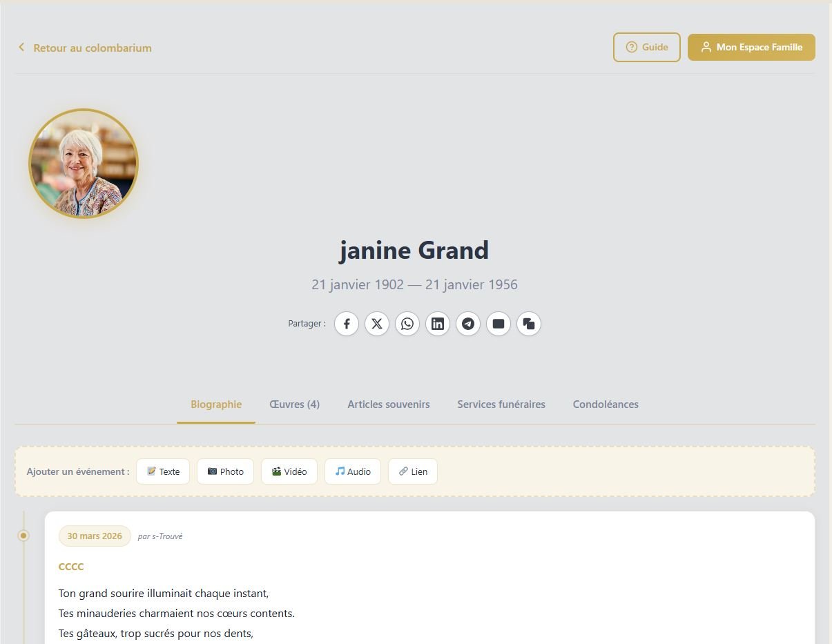View the Services funéraires tab
Viewport: 832px width, 644px height.
click(x=501, y=404)
